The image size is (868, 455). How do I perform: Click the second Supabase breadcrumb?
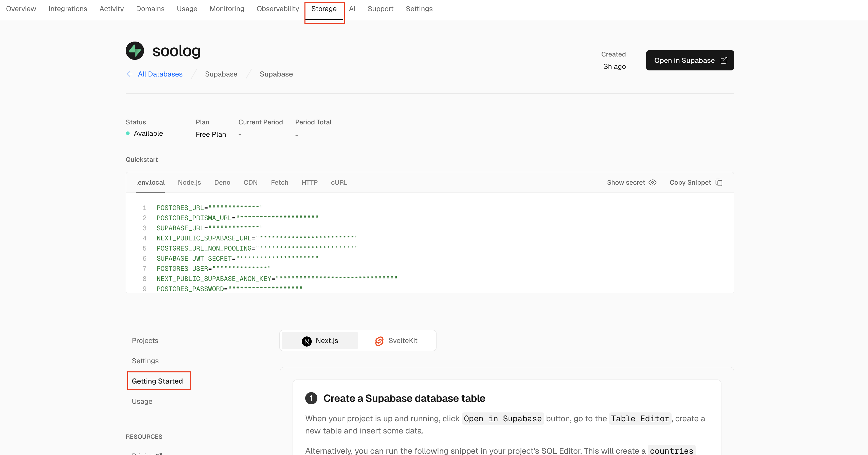tap(276, 74)
